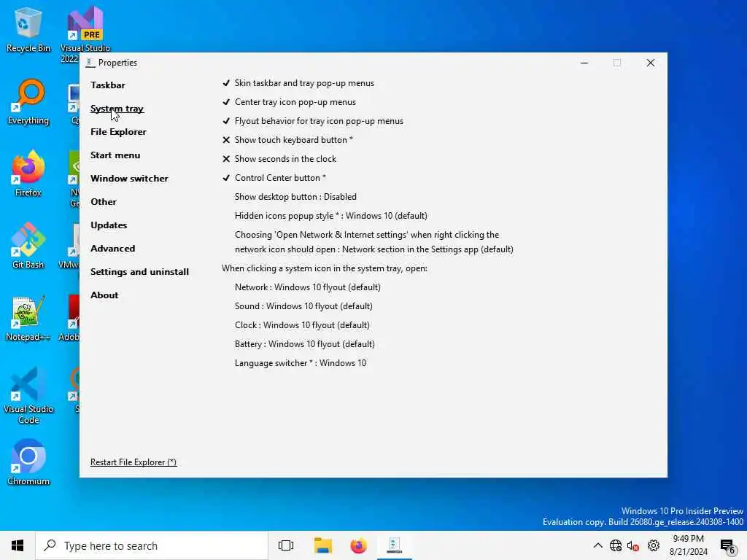Minimize the Properties window
Screen dimensions: 747x560
pyautogui.click(x=584, y=63)
